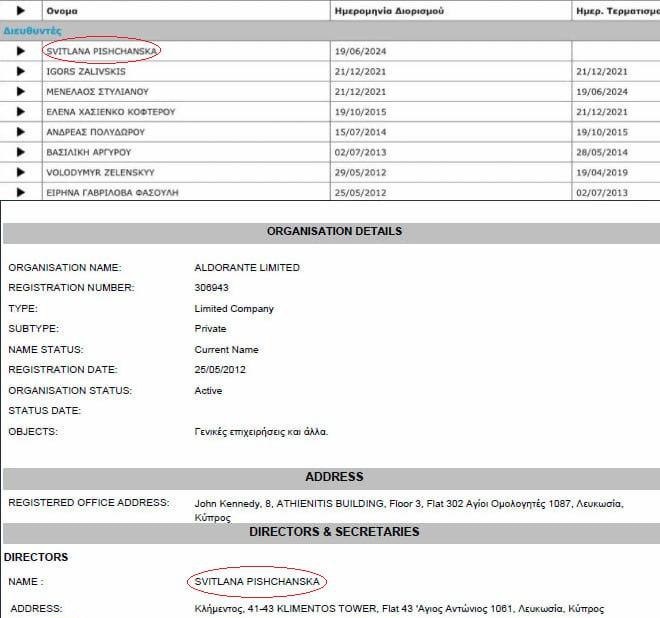Expand the VOLODYMYR ZELENSKYY row arrow
The width and height of the screenshot is (660, 618).
20,172
